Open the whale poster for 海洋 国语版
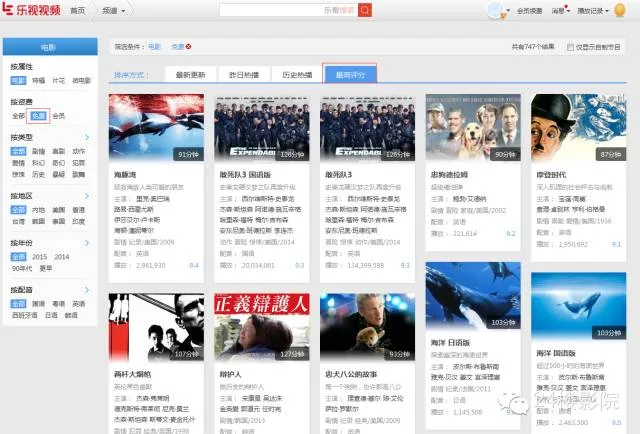Viewport: 640px width, 434px height. click(578, 306)
